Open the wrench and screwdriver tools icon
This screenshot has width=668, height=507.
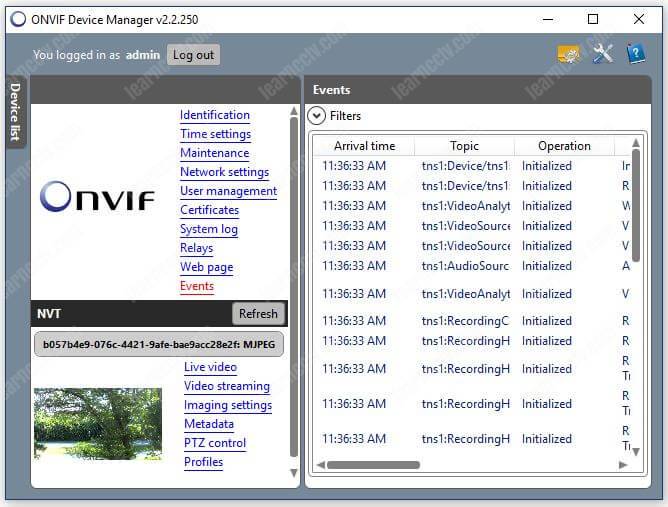603,54
